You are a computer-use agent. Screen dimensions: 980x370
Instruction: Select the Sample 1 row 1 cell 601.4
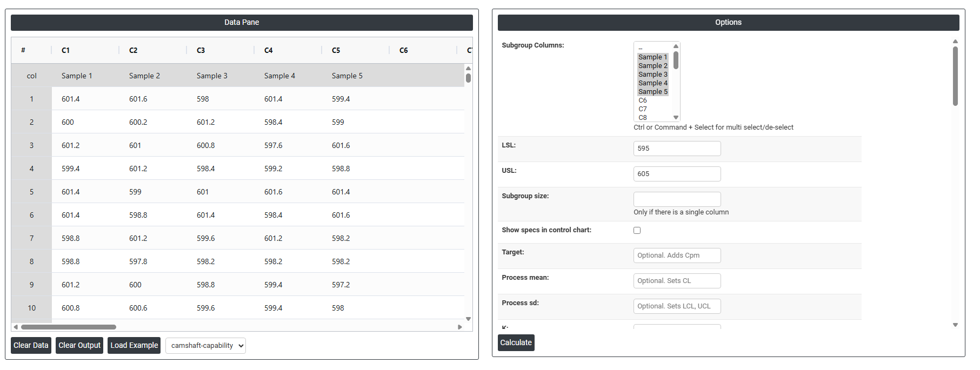coord(71,99)
